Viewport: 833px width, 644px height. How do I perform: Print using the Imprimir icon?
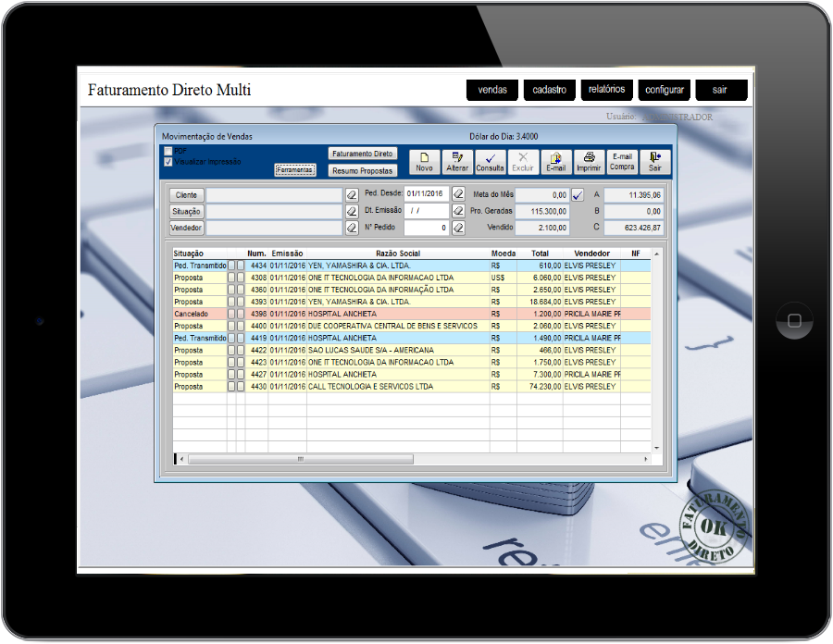[x=589, y=162]
